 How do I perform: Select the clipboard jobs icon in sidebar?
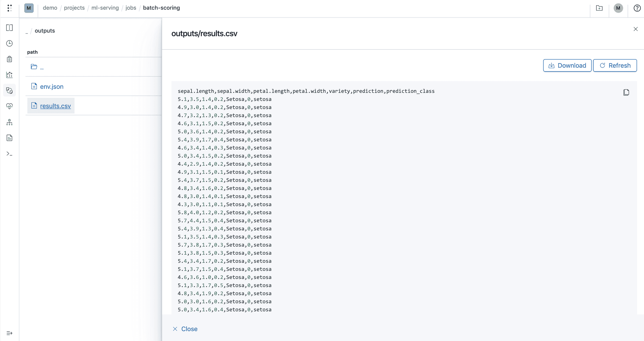tap(9, 59)
